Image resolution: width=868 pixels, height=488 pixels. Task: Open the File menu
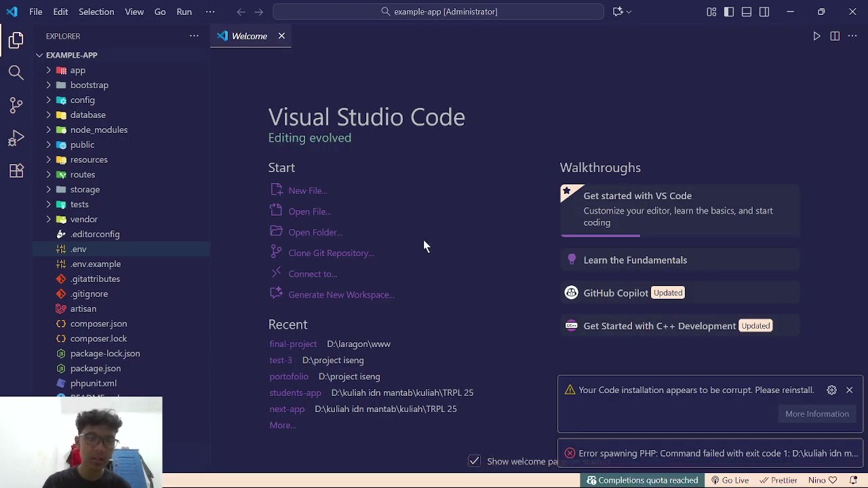pos(36,12)
